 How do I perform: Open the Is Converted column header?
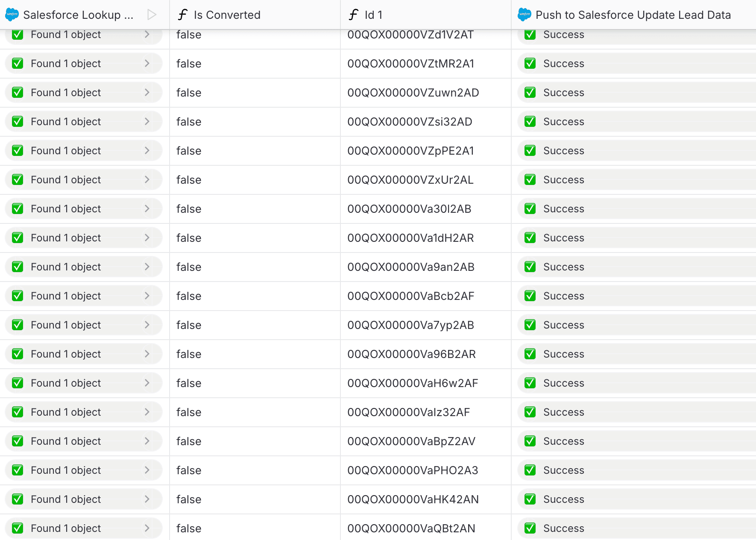coord(255,15)
